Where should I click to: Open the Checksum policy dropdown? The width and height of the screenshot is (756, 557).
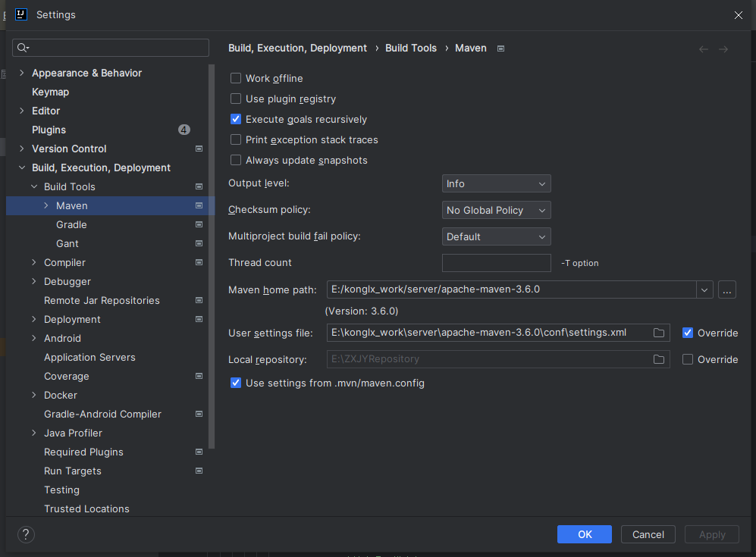coord(496,210)
